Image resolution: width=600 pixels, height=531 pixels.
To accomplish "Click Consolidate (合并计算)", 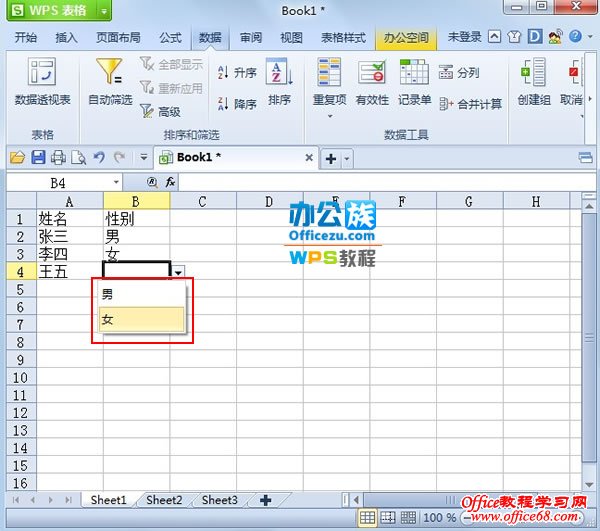I will (x=471, y=103).
